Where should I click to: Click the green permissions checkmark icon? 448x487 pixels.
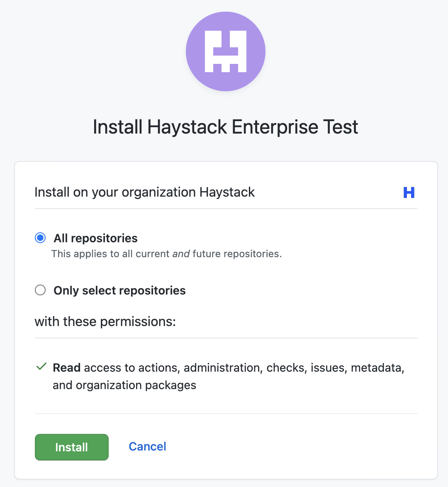(41, 367)
